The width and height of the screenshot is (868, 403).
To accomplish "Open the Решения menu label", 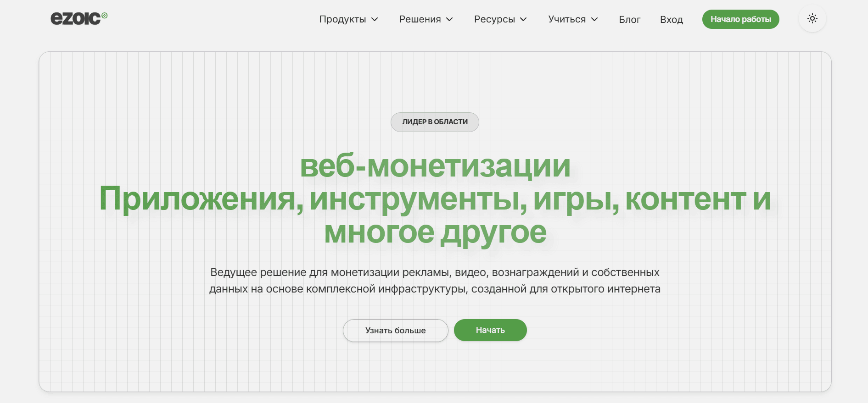I will tap(420, 19).
